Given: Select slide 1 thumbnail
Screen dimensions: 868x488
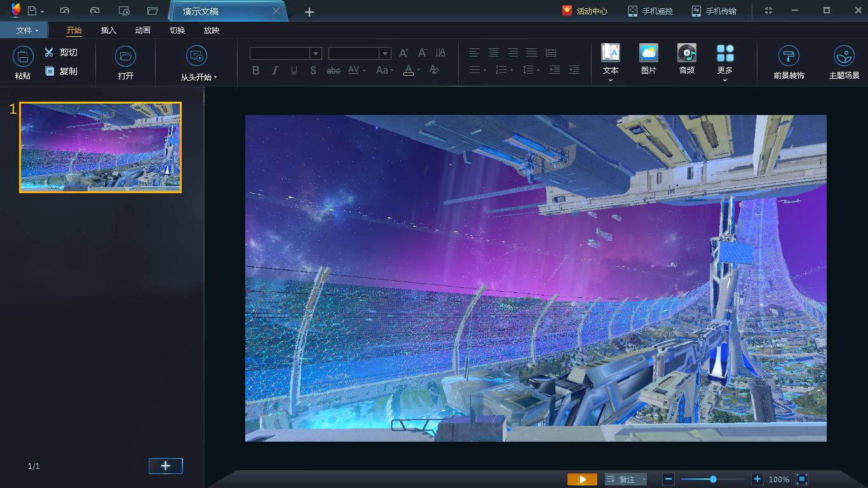Looking at the screenshot, I should pyautogui.click(x=100, y=147).
